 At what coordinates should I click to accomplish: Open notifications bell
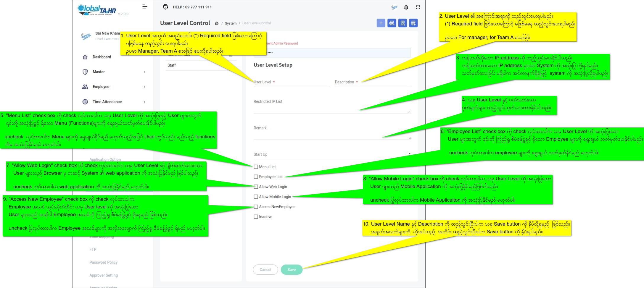coord(406,7)
